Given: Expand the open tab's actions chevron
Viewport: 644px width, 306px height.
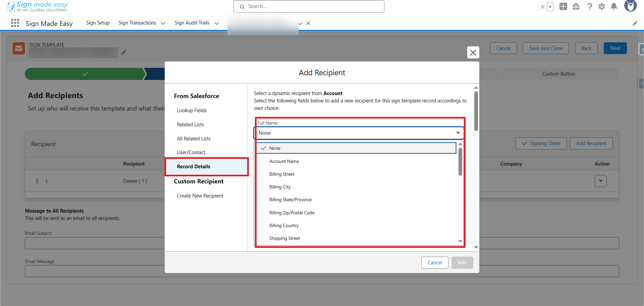Looking at the screenshot, I should point(300,24).
